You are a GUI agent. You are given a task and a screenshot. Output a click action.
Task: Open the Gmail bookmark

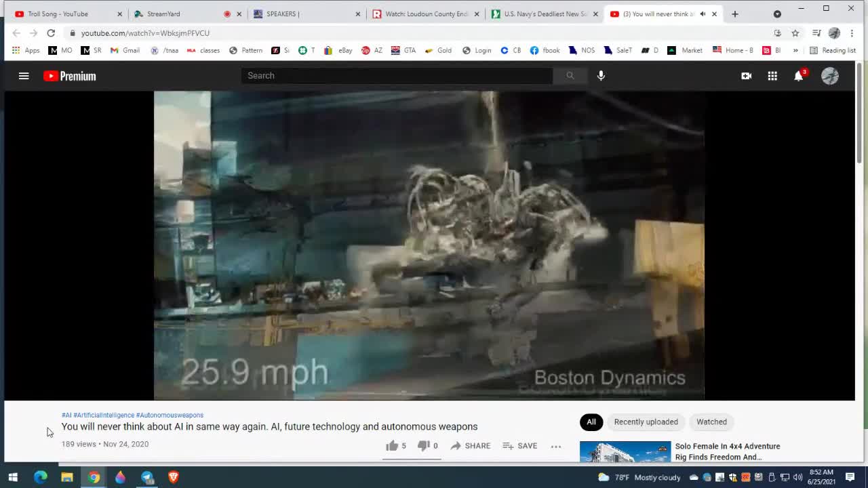point(125,50)
